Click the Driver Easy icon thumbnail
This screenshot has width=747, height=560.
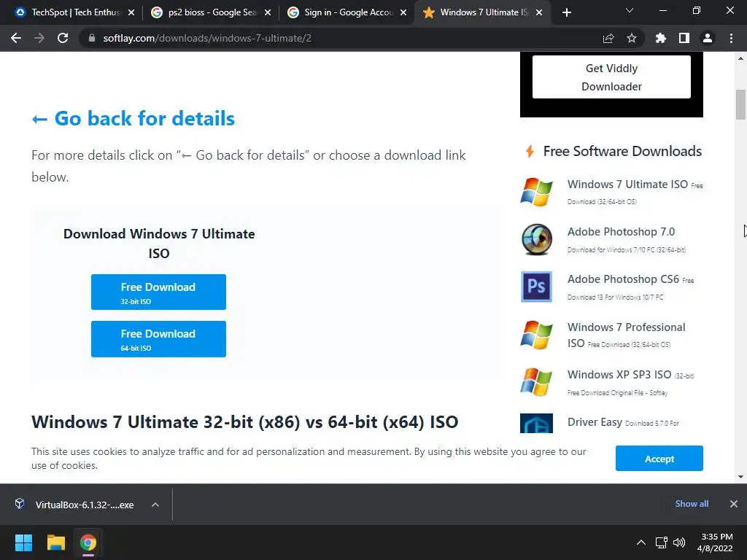click(x=536, y=424)
